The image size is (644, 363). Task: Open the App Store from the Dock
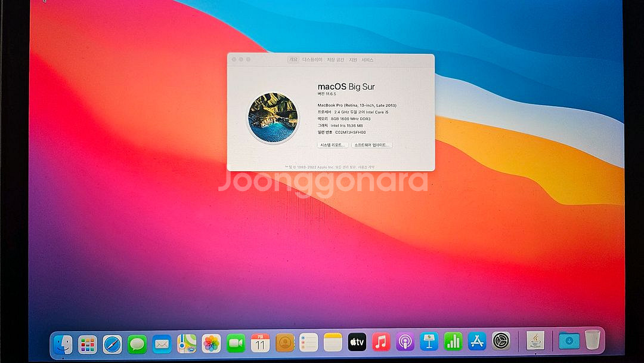coord(477,341)
